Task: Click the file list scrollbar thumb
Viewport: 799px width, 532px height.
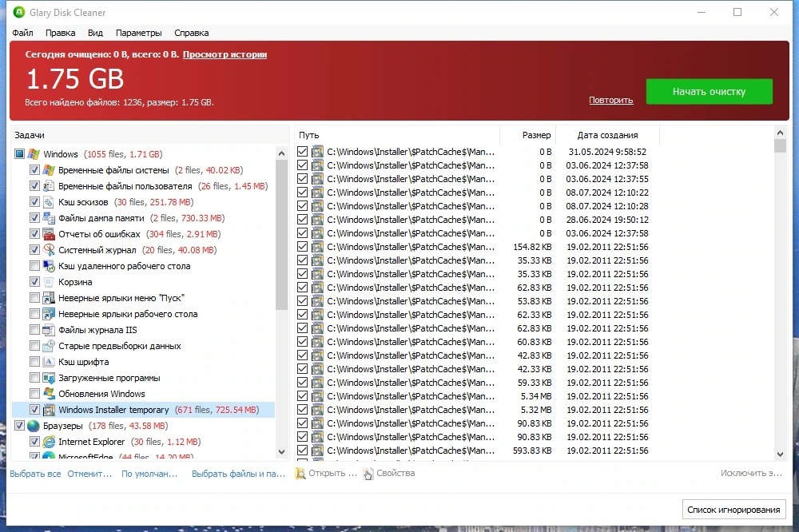Action: pyautogui.click(x=780, y=145)
